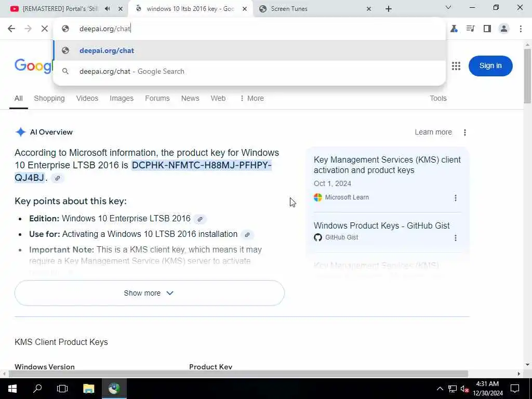Open File Explorer from the taskbar

click(x=88, y=389)
